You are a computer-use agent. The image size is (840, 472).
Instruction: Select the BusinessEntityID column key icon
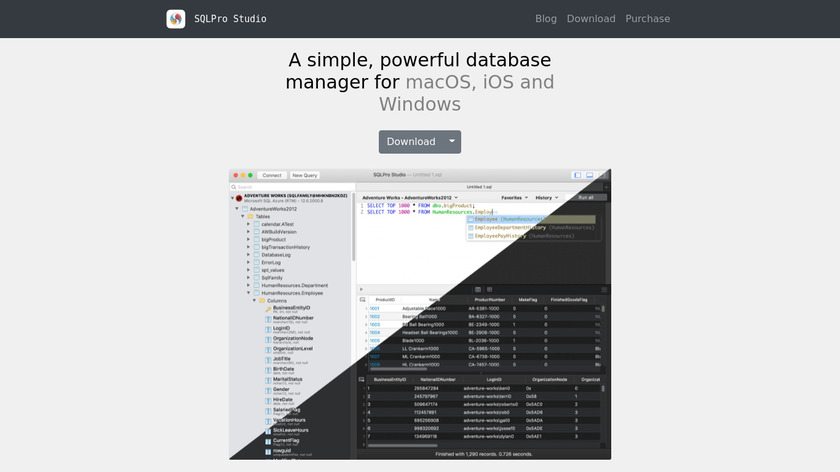pyautogui.click(x=268, y=309)
